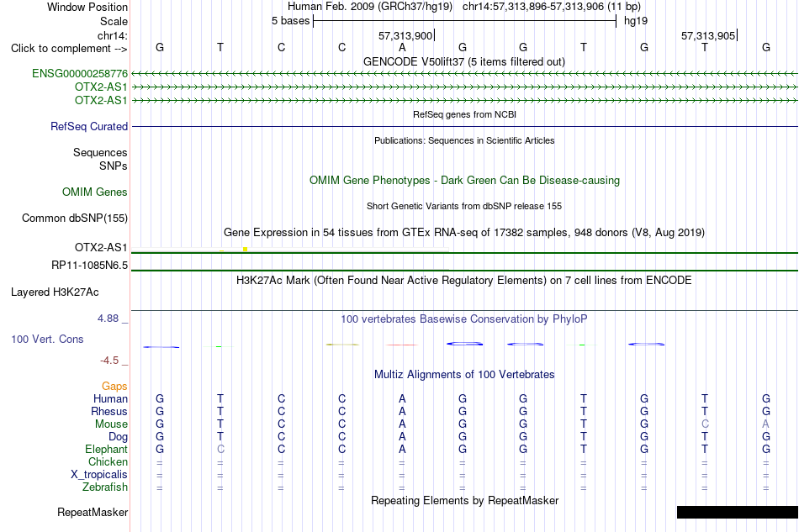The width and height of the screenshot is (799, 532).
Task: Click the yellow GTEx expression bar
Action: (245, 250)
